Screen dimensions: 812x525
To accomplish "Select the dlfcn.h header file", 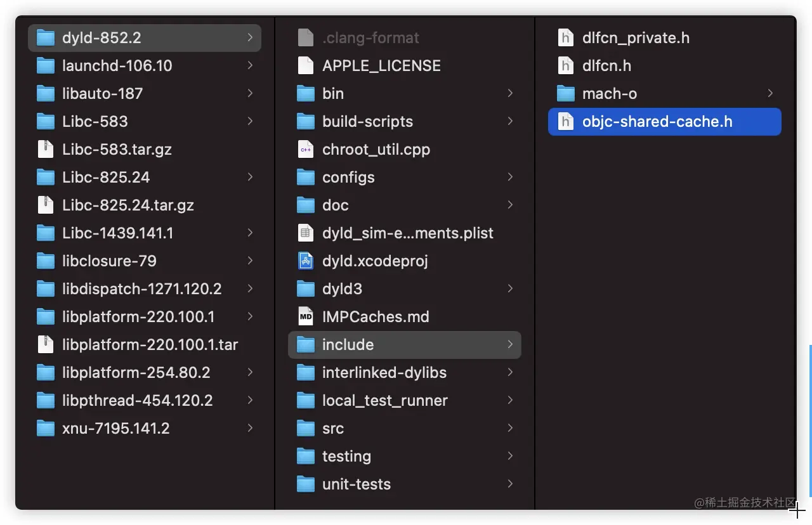I will (606, 65).
